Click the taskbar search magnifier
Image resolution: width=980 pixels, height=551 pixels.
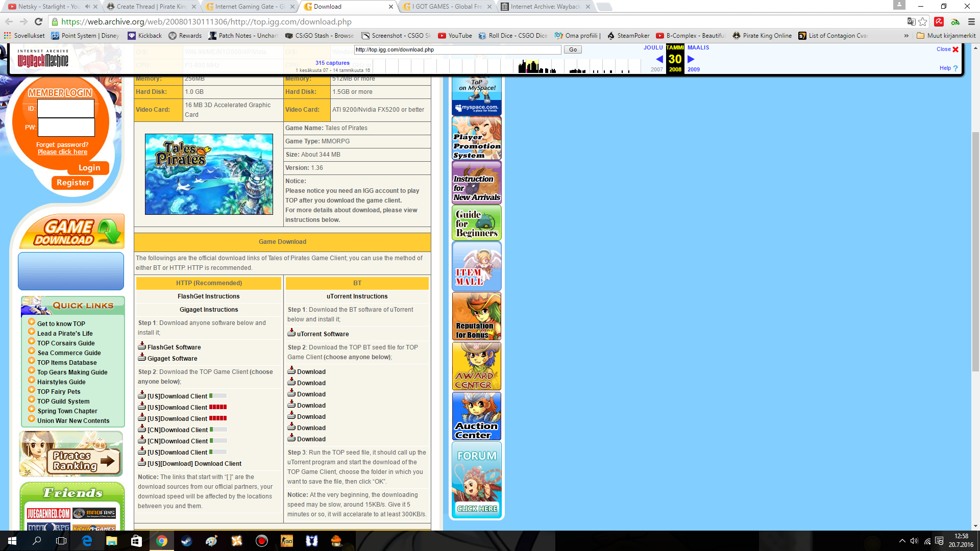pyautogui.click(x=37, y=541)
